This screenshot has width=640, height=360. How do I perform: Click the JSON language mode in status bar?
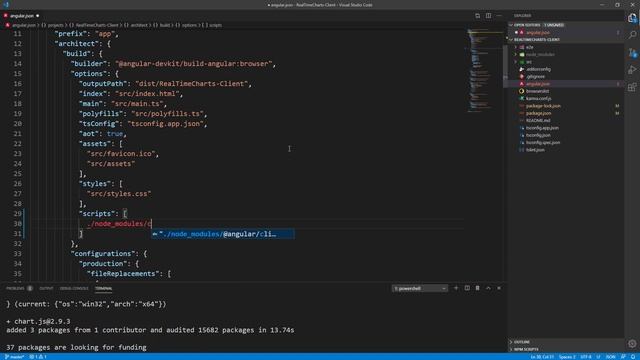(611, 357)
